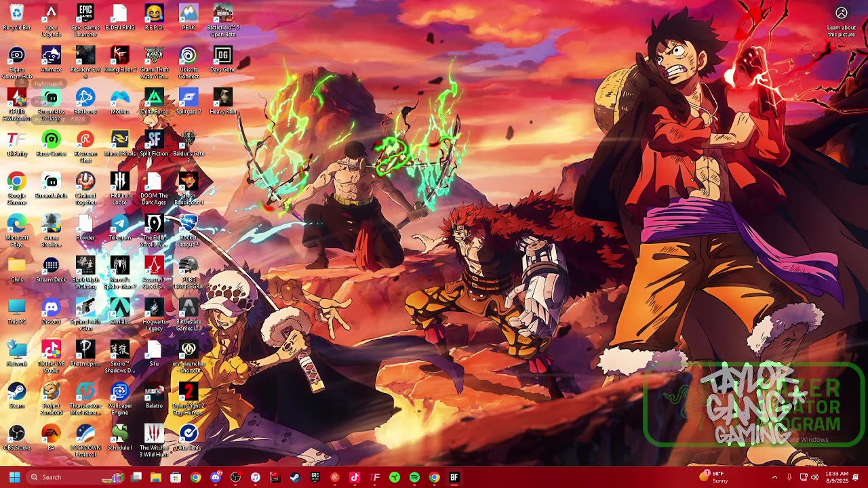Screen dimensions: 868x488
Task: Select This PC desktop icon
Action: (x=16, y=312)
